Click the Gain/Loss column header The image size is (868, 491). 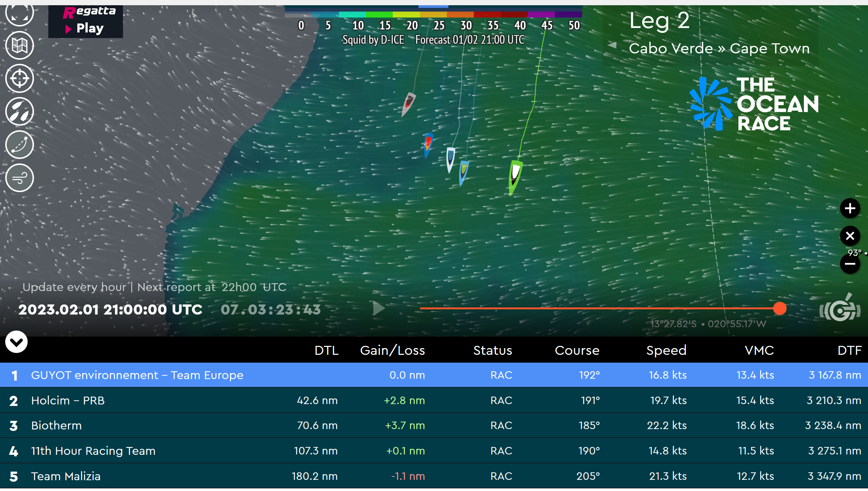point(392,350)
